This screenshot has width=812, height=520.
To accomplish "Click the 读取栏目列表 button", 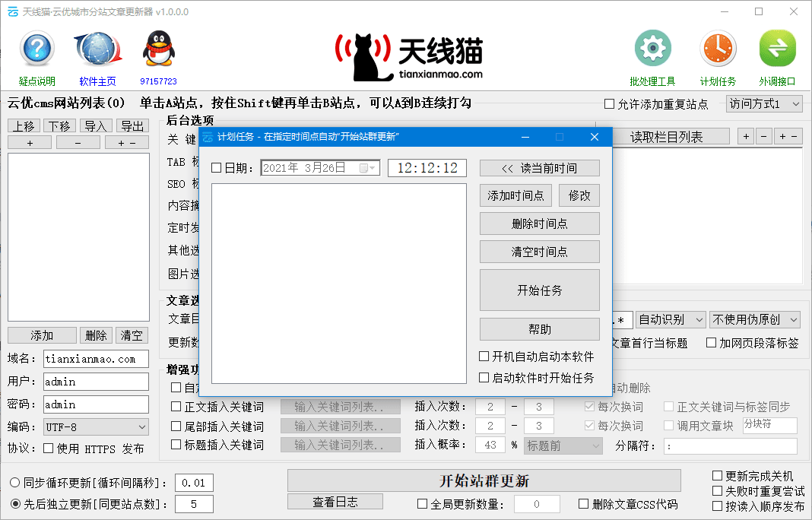I will [x=670, y=137].
